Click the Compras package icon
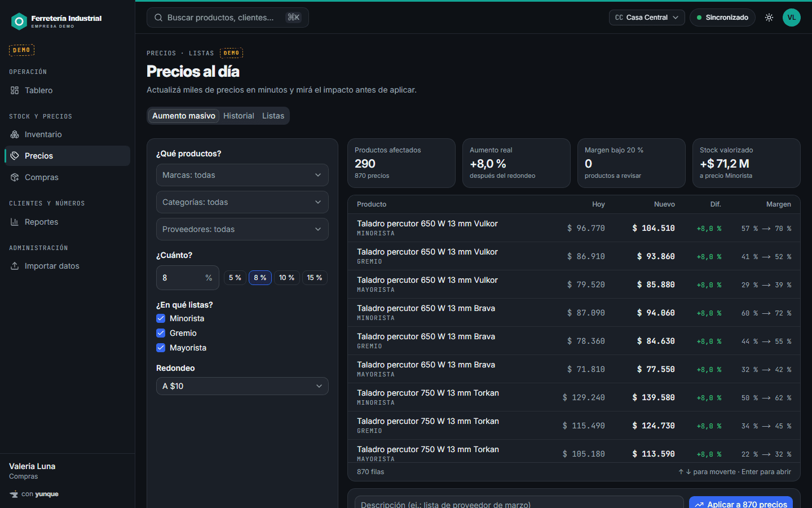 [x=15, y=177]
